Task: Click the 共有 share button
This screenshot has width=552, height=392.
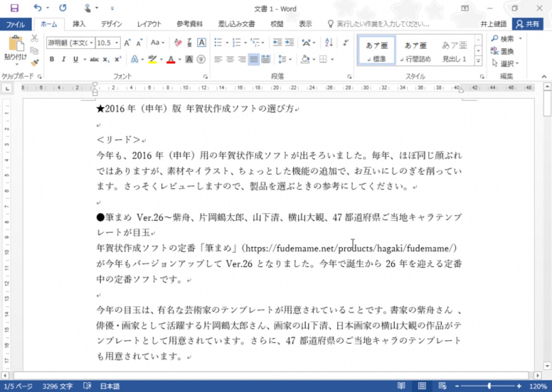Action: (x=528, y=24)
